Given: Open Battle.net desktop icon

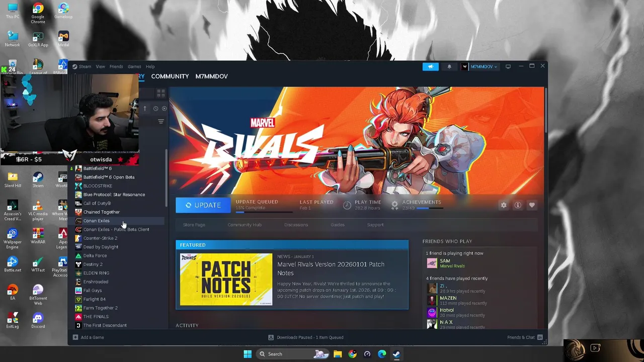Looking at the screenshot, I should [13, 264].
